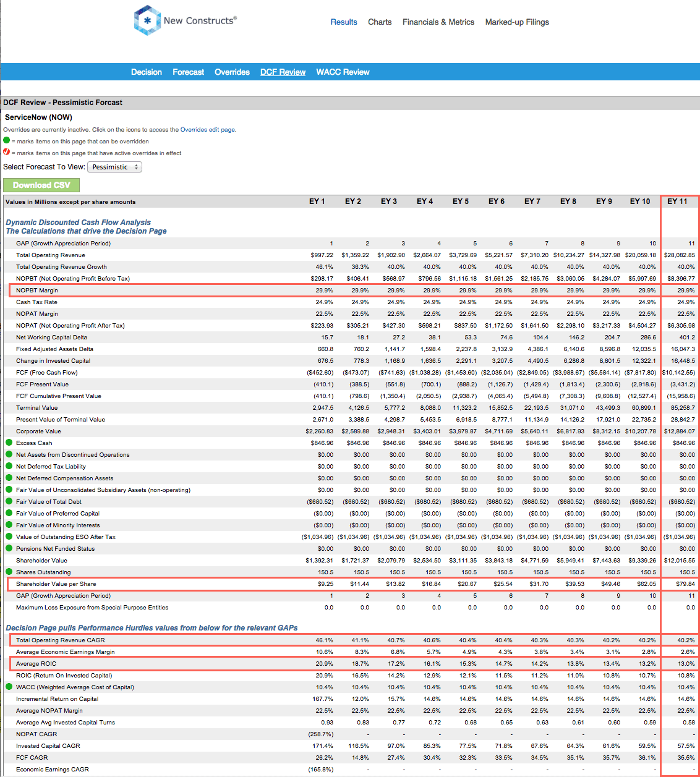Click Shareholder Value per Share row label

click(x=56, y=584)
